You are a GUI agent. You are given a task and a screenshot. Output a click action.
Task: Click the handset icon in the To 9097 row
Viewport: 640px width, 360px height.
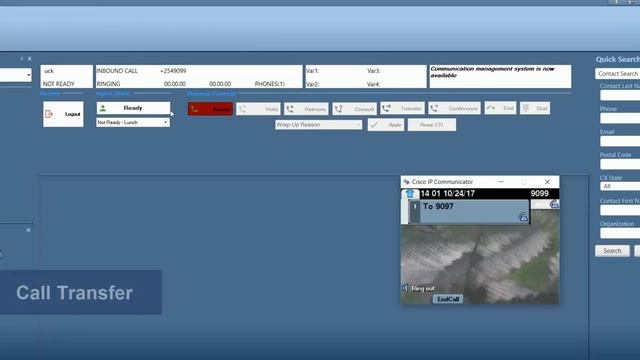(x=523, y=218)
